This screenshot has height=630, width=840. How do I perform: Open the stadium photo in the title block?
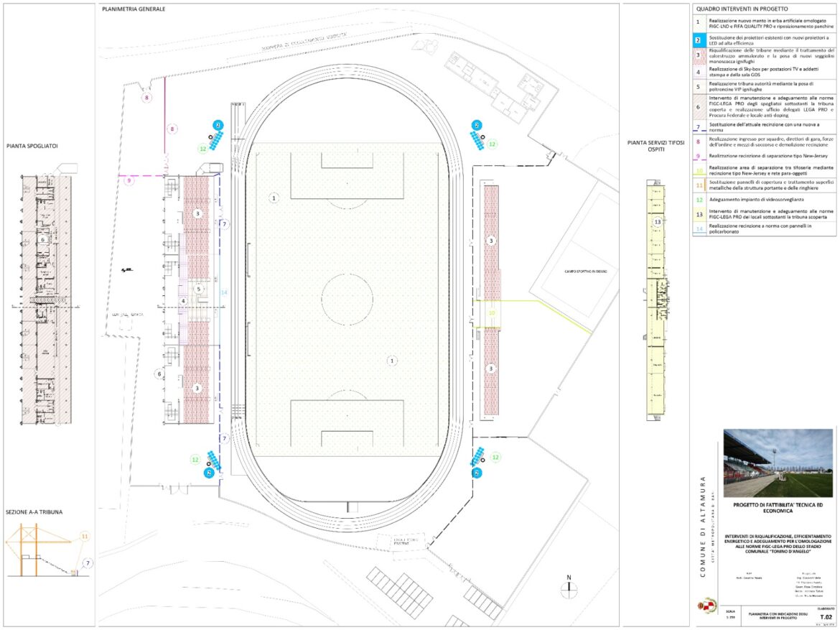(x=778, y=463)
